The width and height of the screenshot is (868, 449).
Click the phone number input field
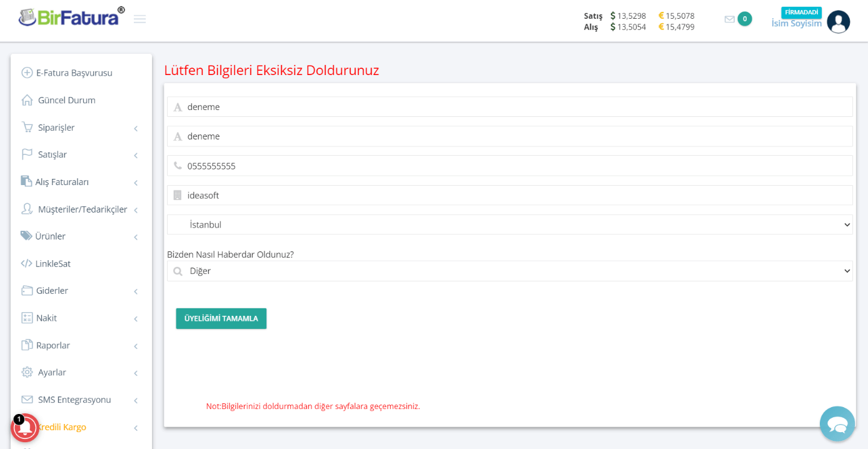[510, 166]
